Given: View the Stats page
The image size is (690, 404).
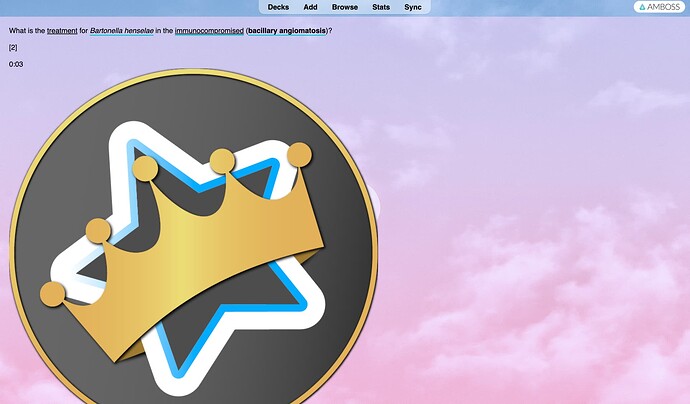Looking at the screenshot, I should pos(381,7).
